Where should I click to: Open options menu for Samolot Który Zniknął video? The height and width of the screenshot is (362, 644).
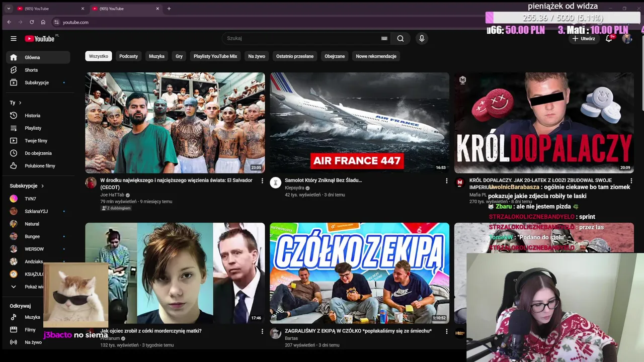pos(446,180)
